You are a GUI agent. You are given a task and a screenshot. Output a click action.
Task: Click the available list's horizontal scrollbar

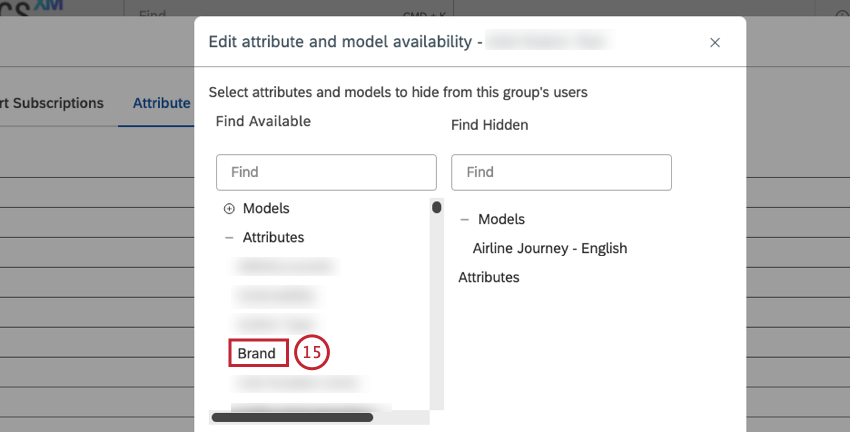(292, 417)
